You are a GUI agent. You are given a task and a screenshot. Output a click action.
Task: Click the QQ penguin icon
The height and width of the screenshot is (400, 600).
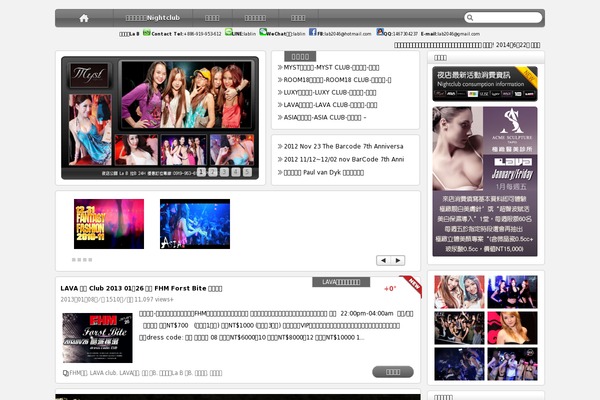380,32
